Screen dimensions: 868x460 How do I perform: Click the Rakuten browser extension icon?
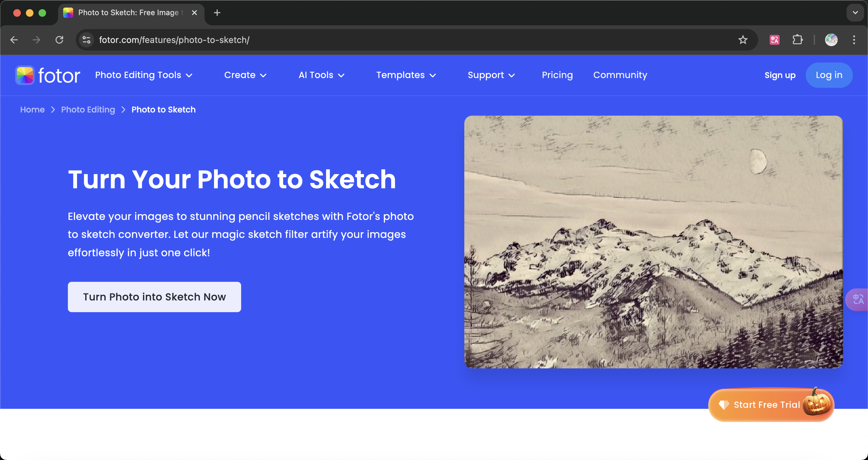click(775, 39)
